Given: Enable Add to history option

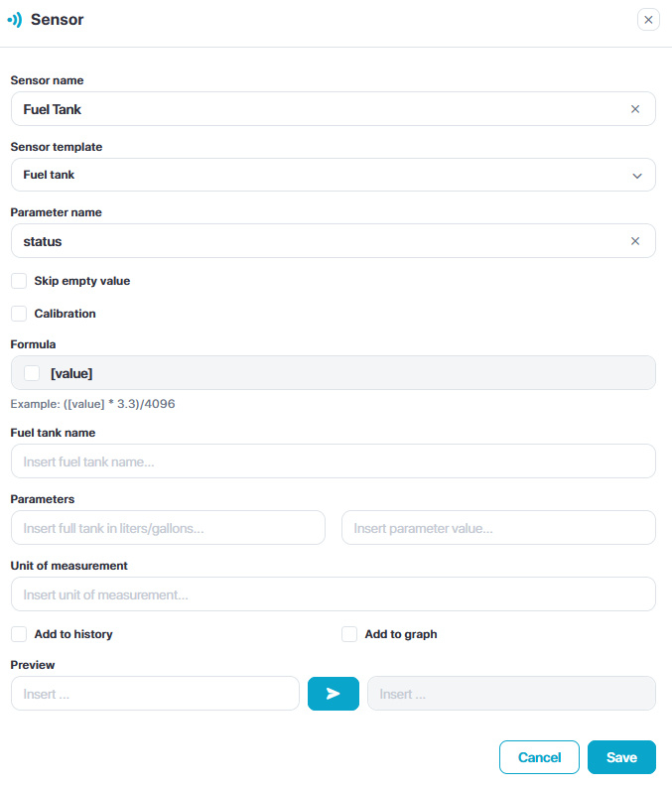Looking at the screenshot, I should 19,634.
